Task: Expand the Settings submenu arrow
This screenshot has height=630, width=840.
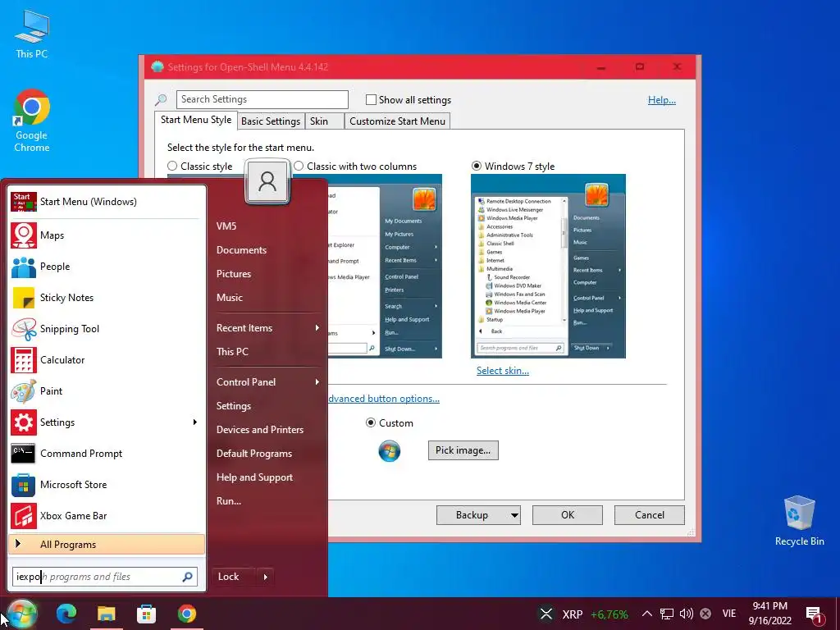Action: (195, 422)
